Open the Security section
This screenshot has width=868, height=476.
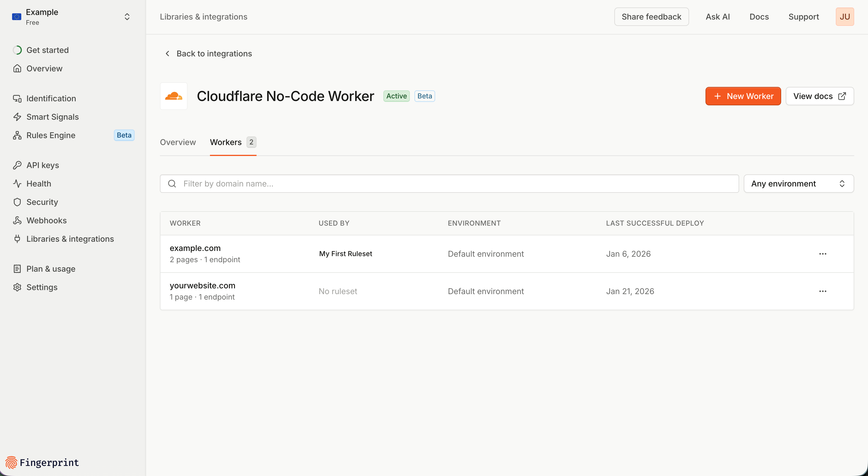(42, 202)
